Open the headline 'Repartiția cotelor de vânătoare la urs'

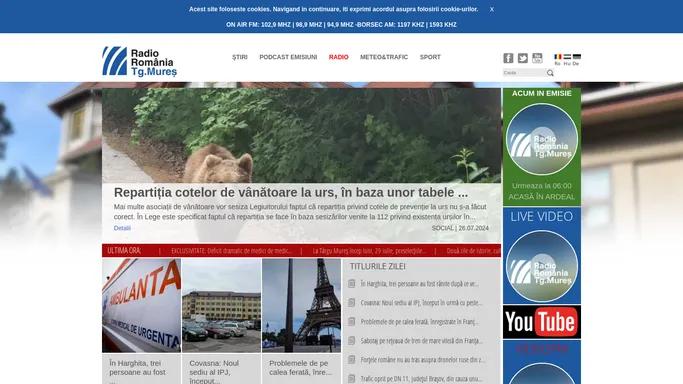[x=291, y=192]
